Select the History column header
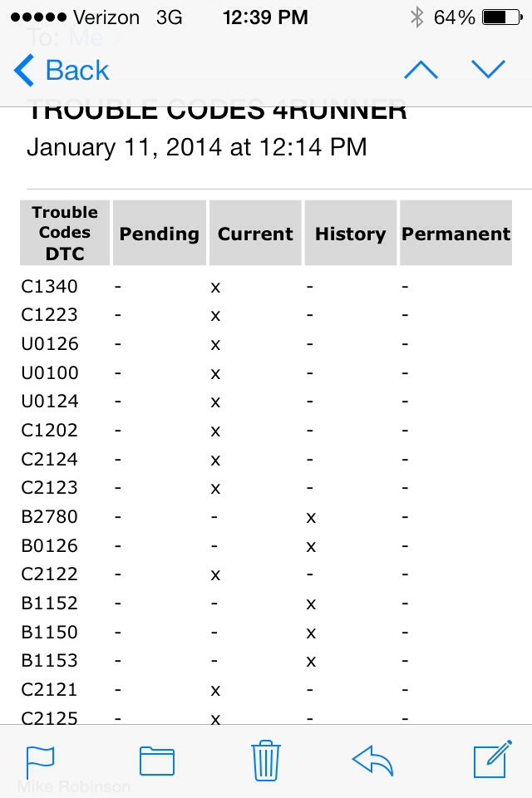 pos(350,233)
